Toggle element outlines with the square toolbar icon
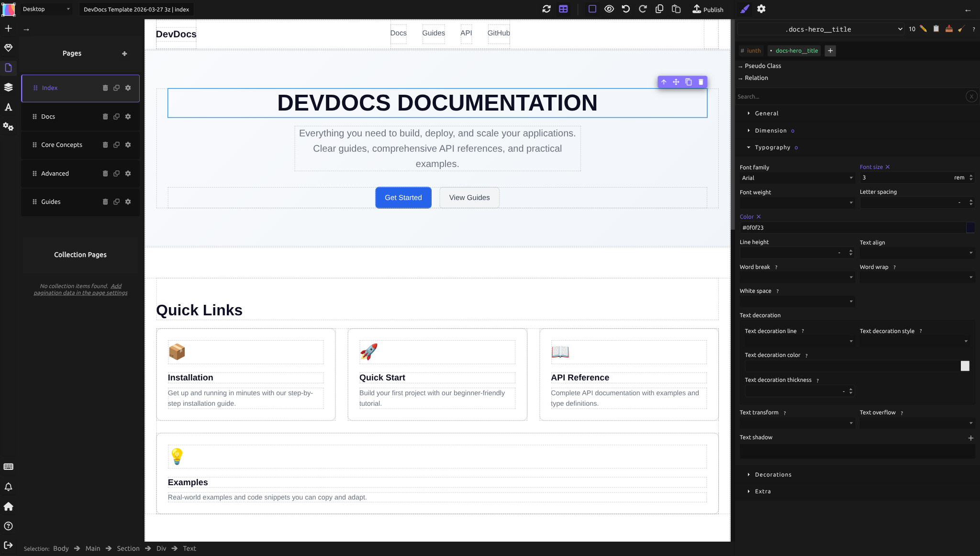The image size is (980, 556). pyautogui.click(x=592, y=9)
